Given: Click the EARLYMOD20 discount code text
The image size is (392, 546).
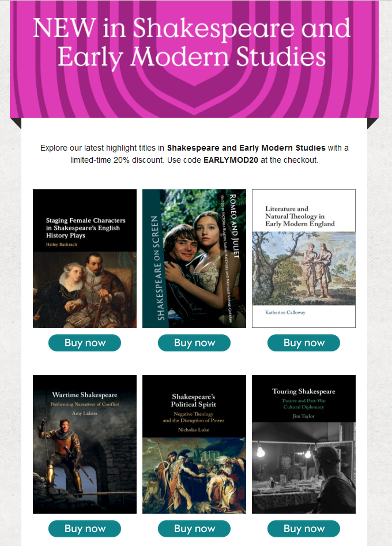Looking at the screenshot, I should click(x=231, y=160).
